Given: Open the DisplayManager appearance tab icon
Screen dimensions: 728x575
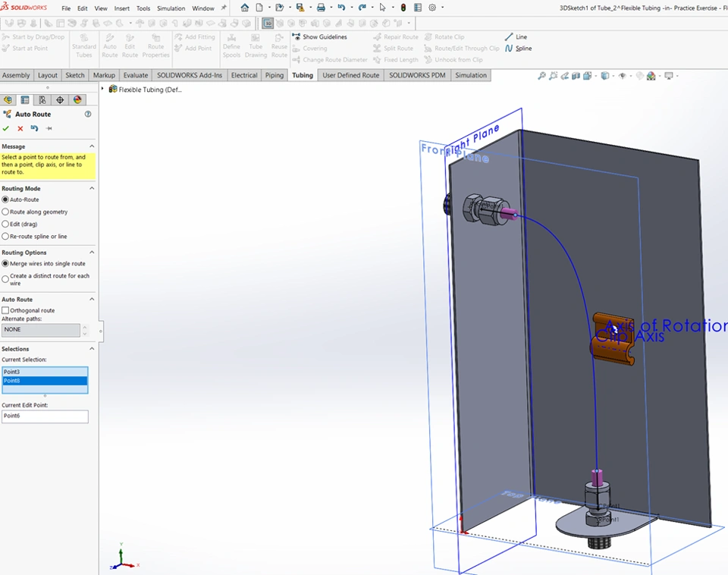Looking at the screenshot, I should (x=77, y=100).
